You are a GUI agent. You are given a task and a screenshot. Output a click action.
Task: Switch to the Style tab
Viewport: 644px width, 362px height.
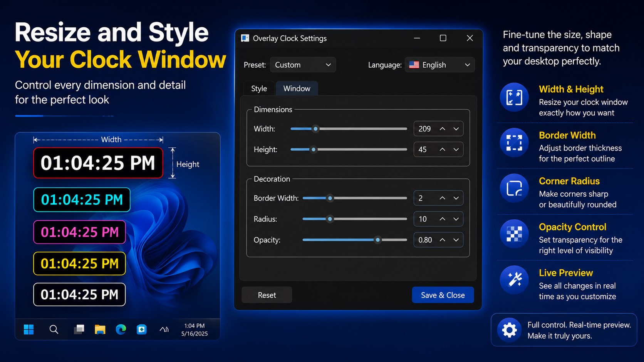[x=259, y=88]
